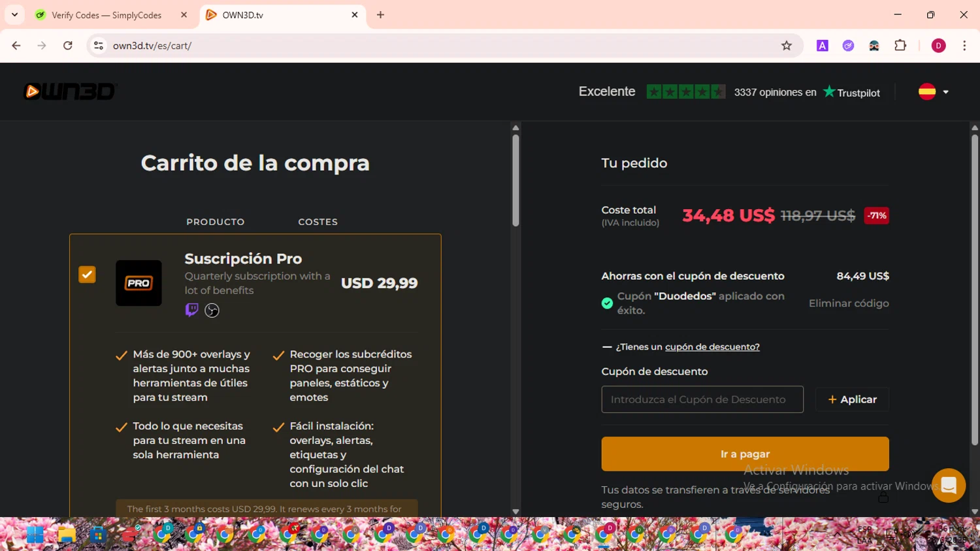Screen dimensions: 980x551
Task: Click the Tu pedido heading
Action: tap(634, 163)
